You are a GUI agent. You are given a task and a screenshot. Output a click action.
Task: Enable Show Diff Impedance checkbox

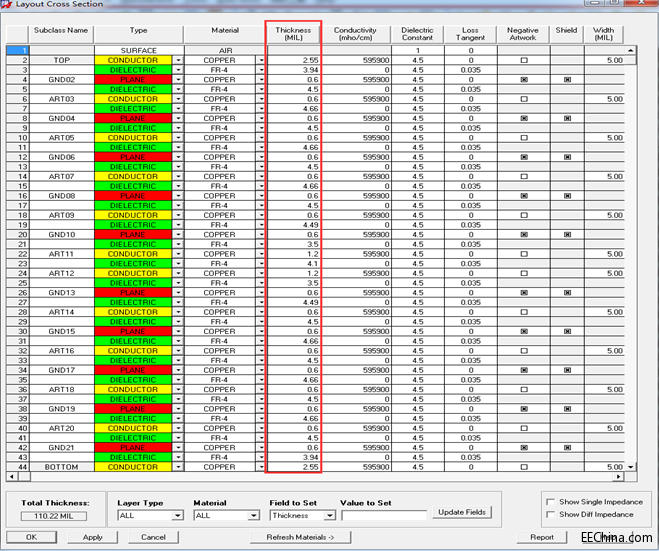pyautogui.click(x=550, y=514)
